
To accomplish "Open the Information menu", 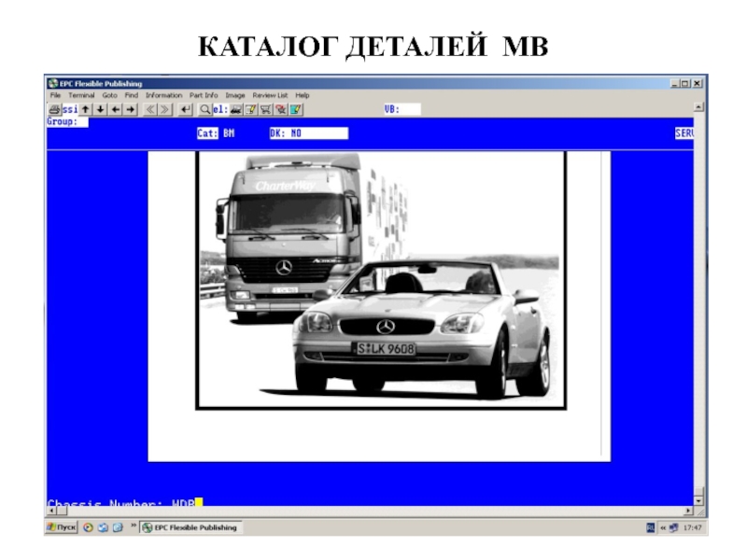I will click(x=164, y=95).
